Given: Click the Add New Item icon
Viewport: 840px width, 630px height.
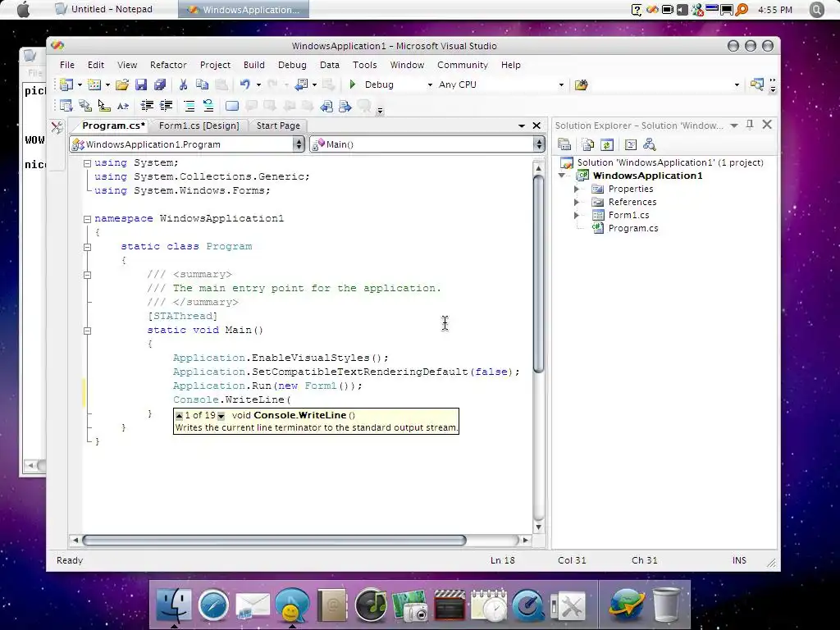Looking at the screenshot, I should tap(94, 84).
